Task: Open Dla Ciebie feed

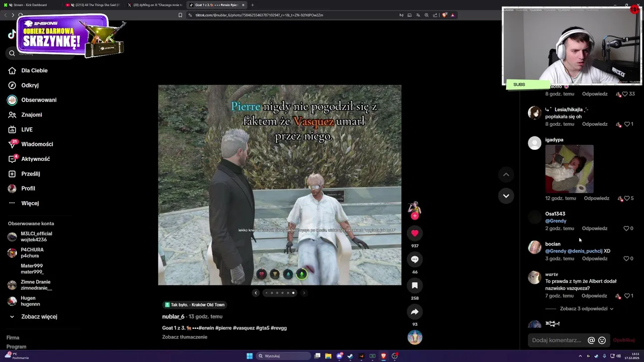Action: coord(28,70)
